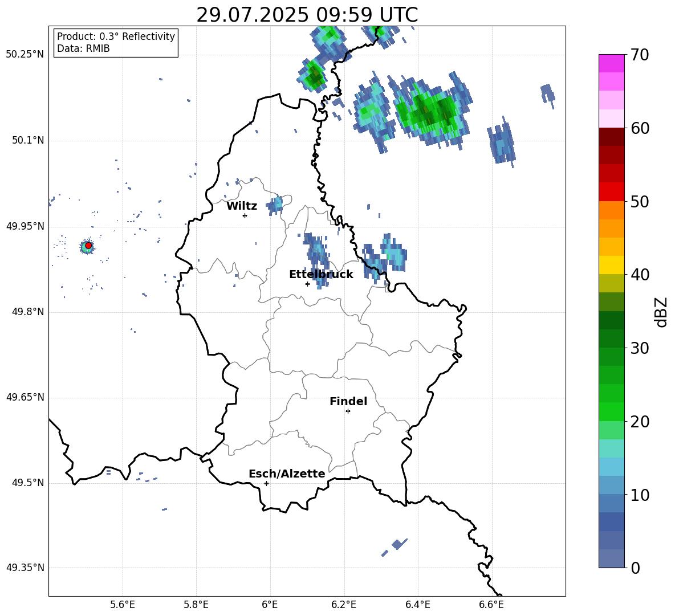Click the Esch/Alzette station cross marker

[x=266, y=483]
